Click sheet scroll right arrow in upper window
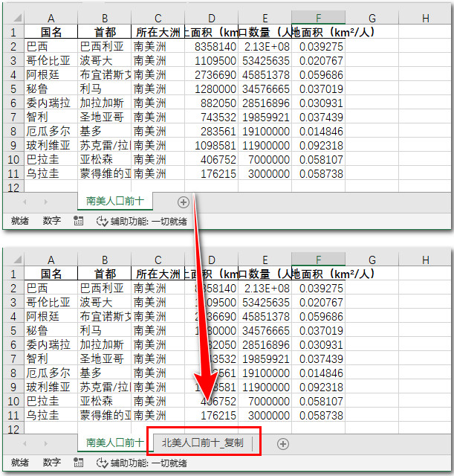This screenshot has height=476, width=454. [45, 202]
